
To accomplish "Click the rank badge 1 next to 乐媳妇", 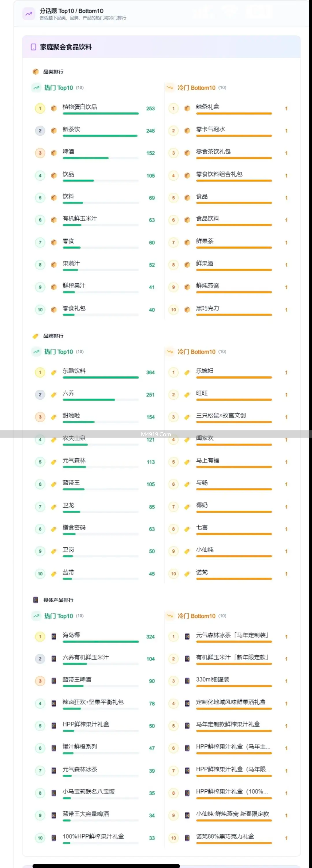I will (x=174, y=372).
